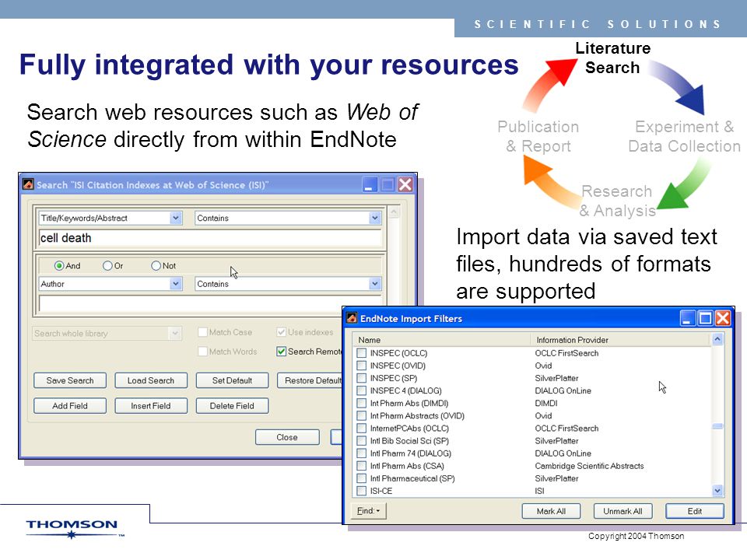Check the INSPEC (SP) filter checkbox
Image resolution: width=747 pixels, height=560 pixels.
click(362, 378)
